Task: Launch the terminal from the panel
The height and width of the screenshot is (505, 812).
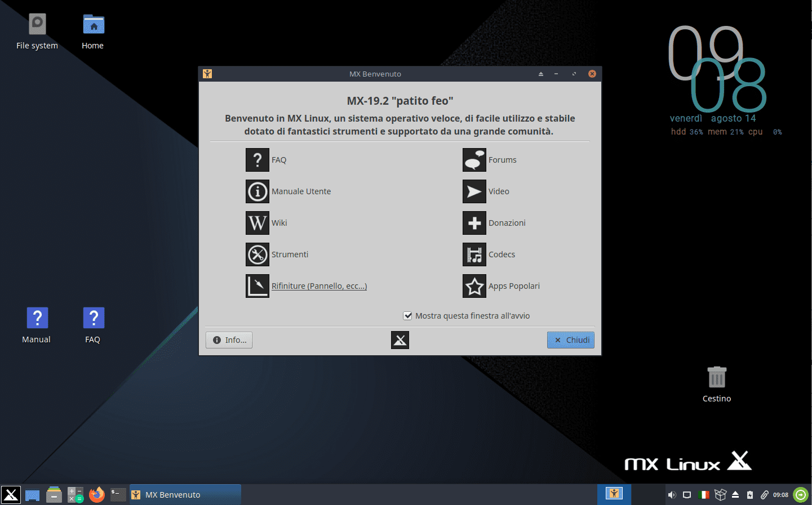Action: (118, 495)
